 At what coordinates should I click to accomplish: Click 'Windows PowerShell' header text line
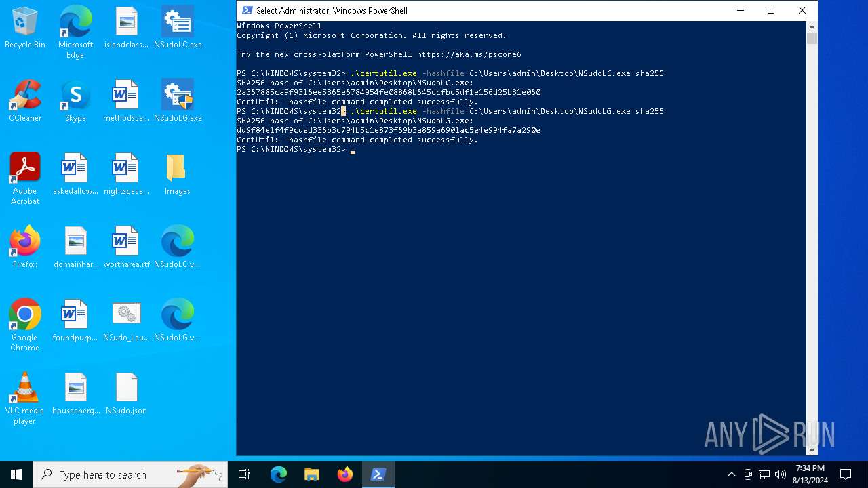[x=279, y=26]
